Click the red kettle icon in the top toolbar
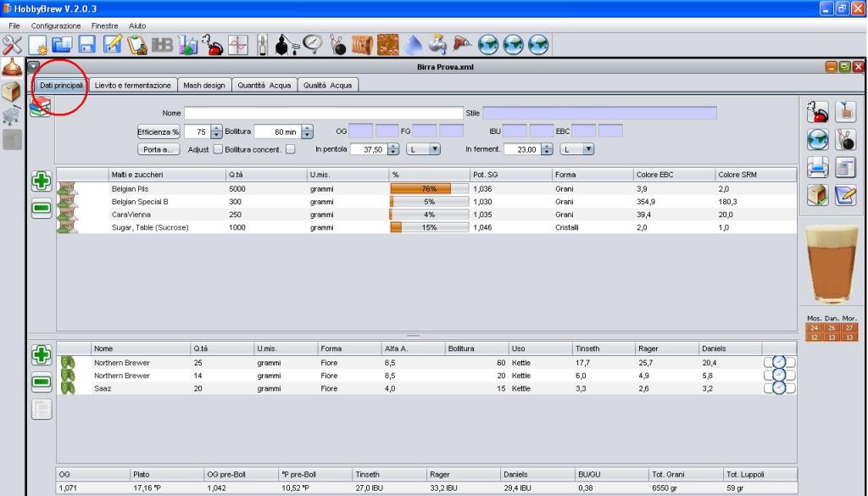This screenshot has width=868, height=496. (x=213, y=45)
